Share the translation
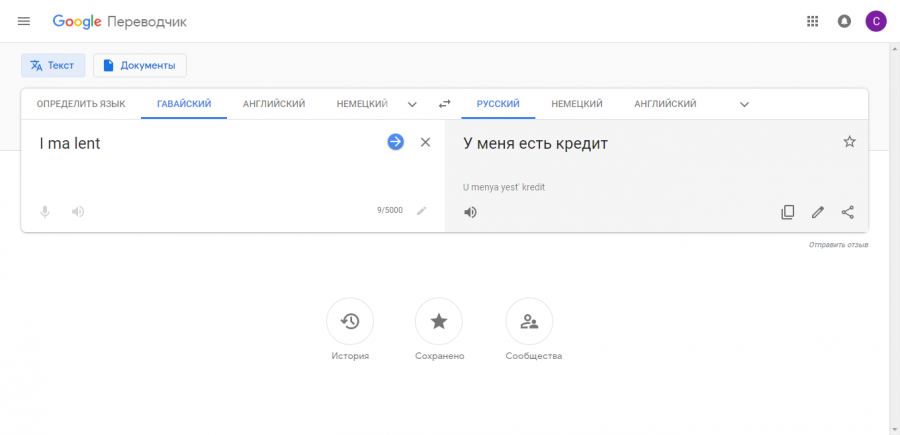The width and height of the screenshot is (900, 435). 848,212
